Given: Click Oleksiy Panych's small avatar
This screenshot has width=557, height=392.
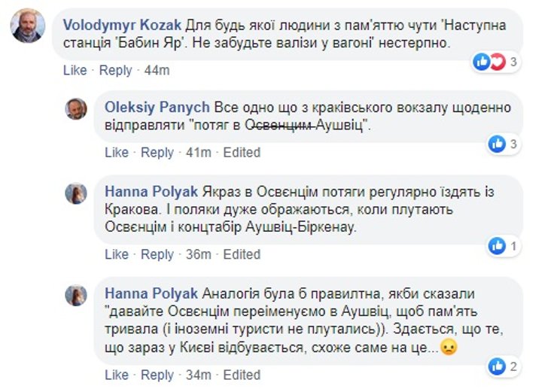Looking at the screenshot, I should tap(76, 109).
